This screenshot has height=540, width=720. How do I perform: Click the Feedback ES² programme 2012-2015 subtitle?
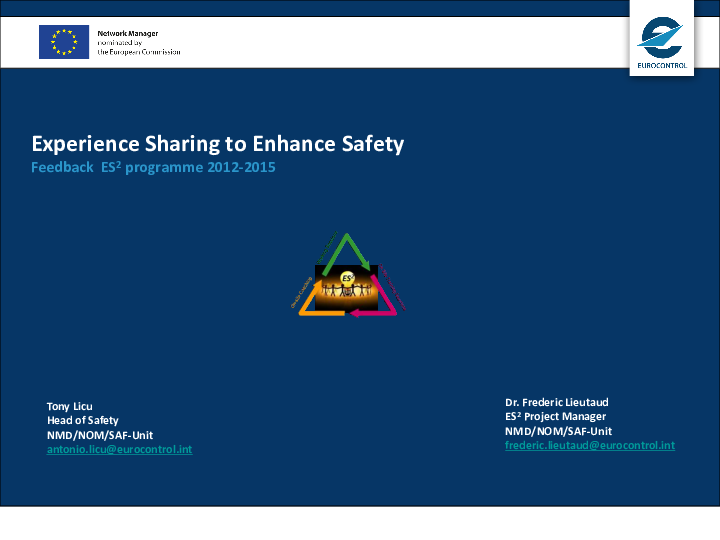tap(152, 168)
